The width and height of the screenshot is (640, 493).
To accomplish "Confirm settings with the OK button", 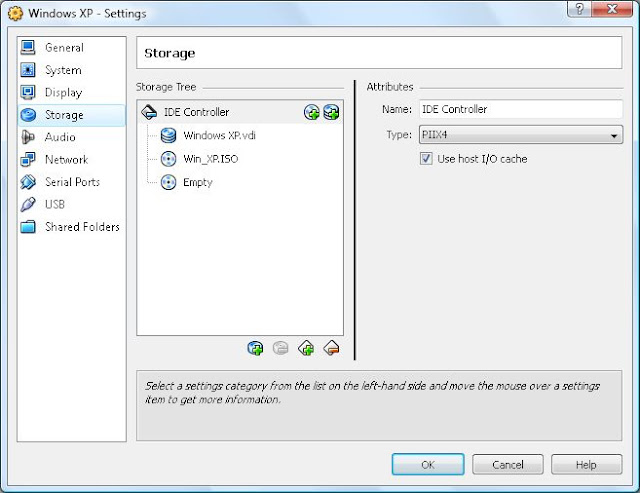I will pos(428,464).
